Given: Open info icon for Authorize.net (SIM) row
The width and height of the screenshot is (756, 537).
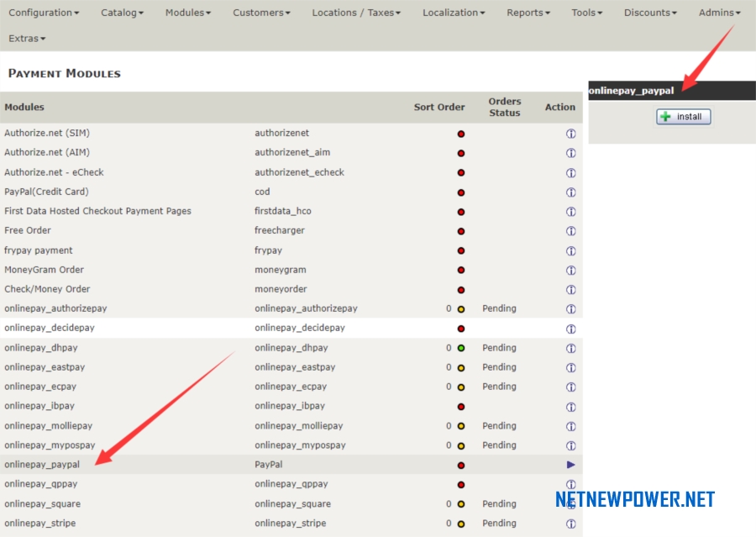Looking at the screenshot, I should [x=571, y=134].
